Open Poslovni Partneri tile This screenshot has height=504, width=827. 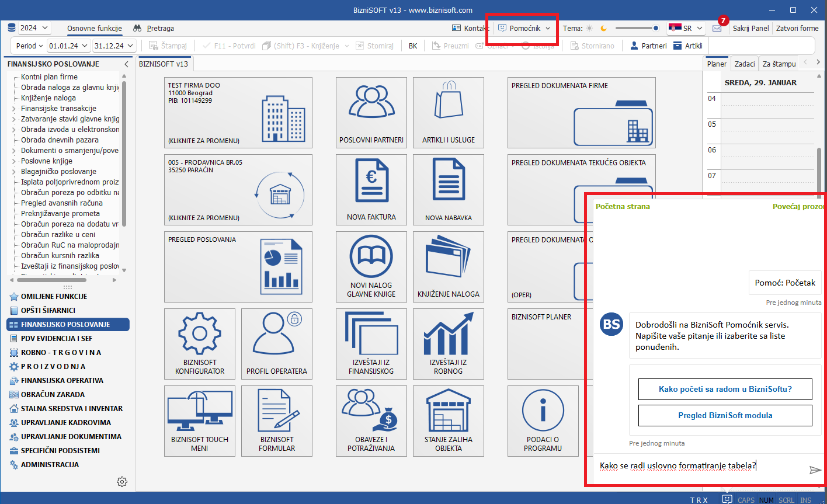coord(371,112)
